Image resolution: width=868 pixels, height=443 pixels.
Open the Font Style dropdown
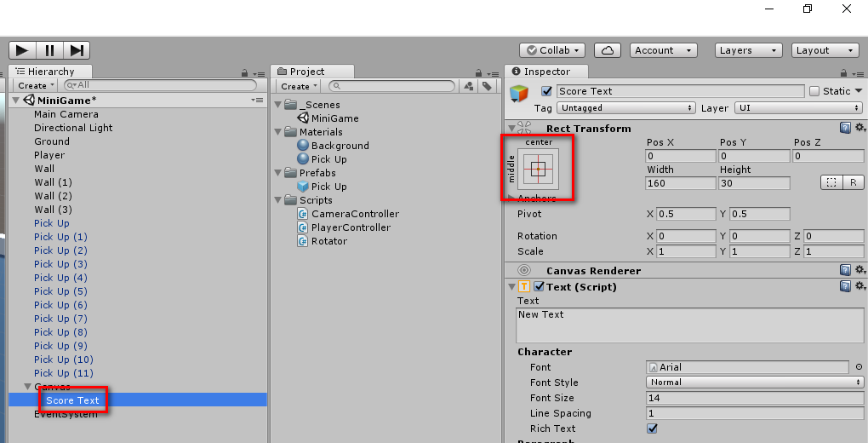pyautogui.click(x=755, y=382)
